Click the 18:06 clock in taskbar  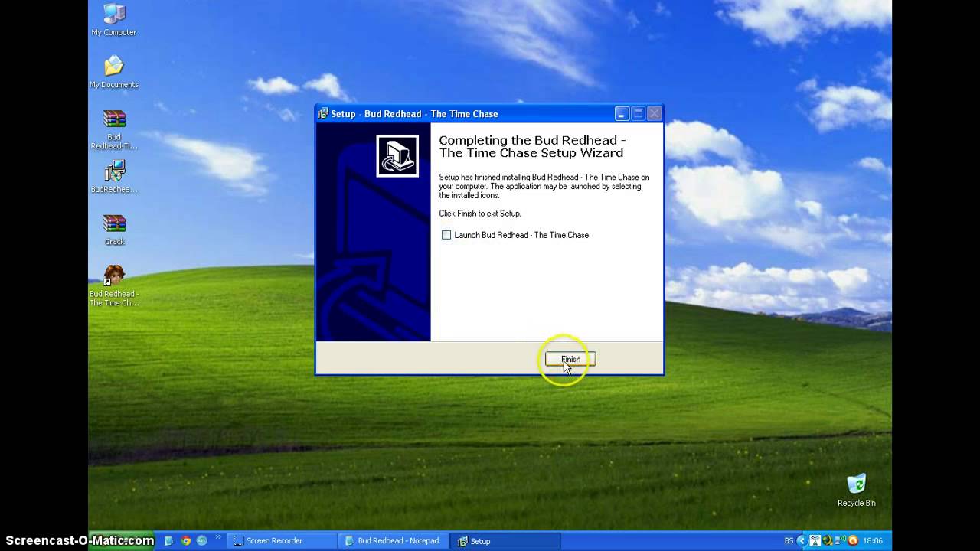(x=873, y=541)
